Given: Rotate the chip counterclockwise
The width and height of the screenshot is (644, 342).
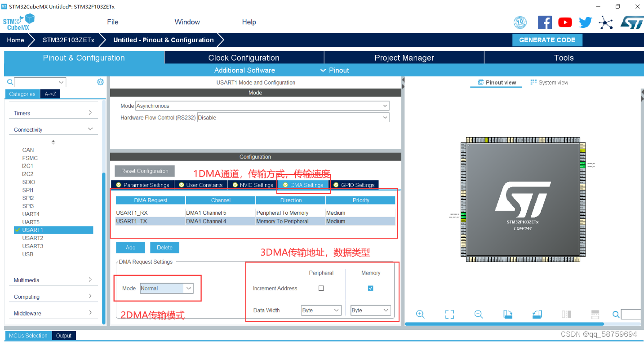Looking at the screenshot, I should coord(537,314).
